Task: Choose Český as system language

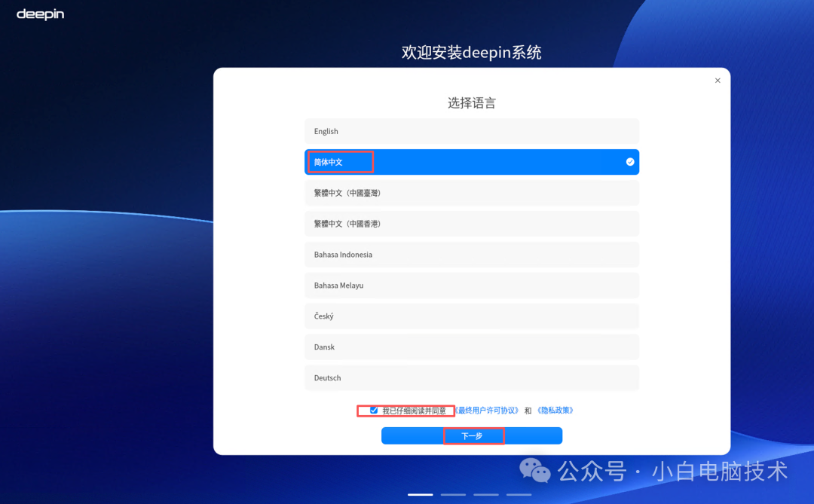Action: tap(472, 316)
